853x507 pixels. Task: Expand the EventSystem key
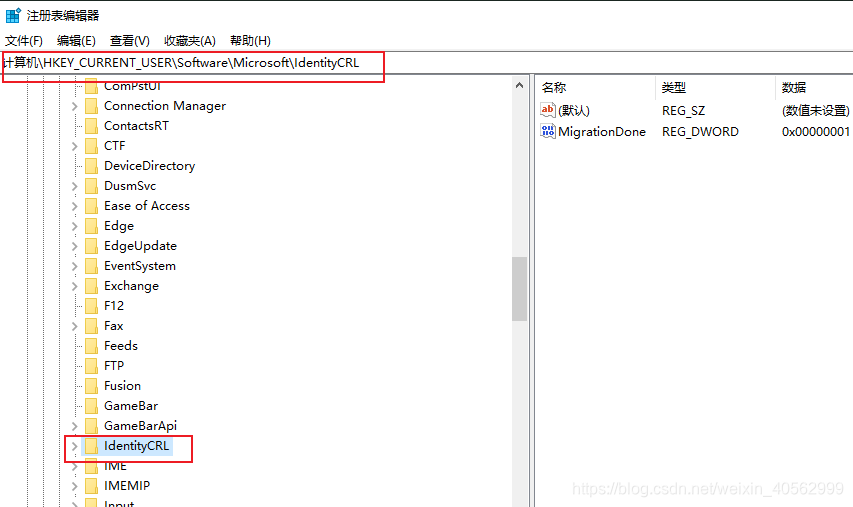tap(75, 267)
